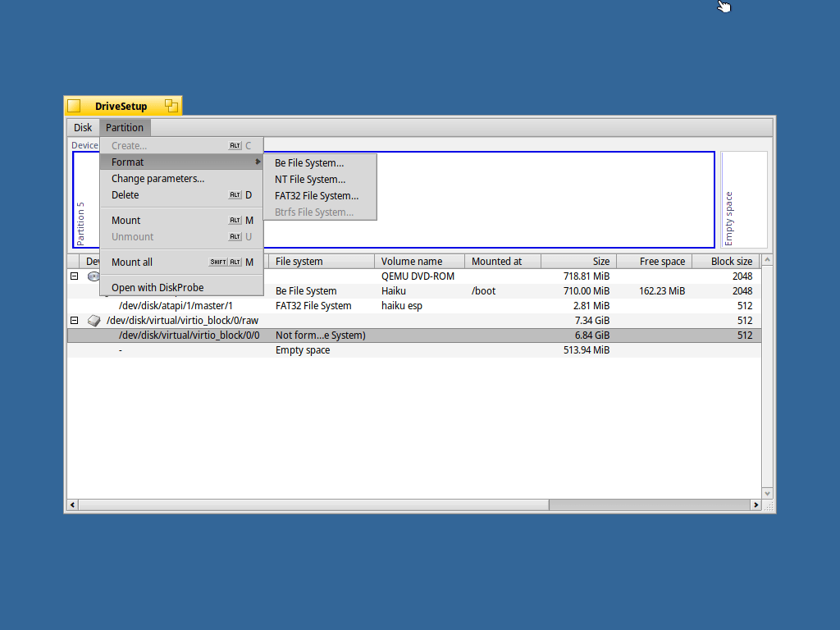Screen dimensions: 840x630
Task: Click the hard disk icon for virtio_block raw device
Action: coord(94,321)
